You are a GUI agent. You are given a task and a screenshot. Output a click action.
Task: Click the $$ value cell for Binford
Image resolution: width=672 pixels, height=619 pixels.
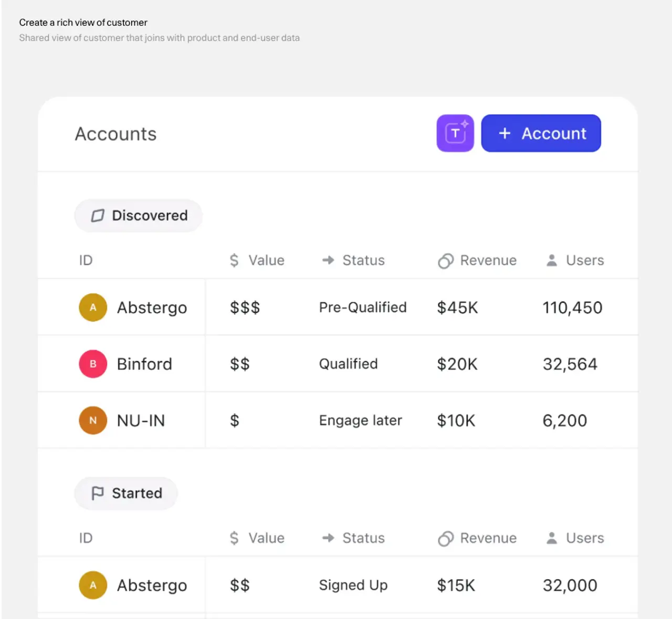pyautogui.click(x=239, y=364)
